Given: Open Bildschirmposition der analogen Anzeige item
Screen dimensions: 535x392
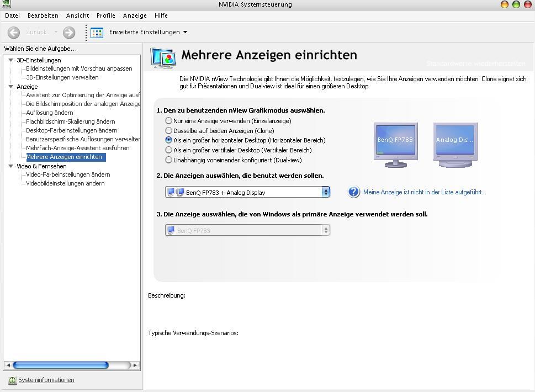Looking at the screenshot, I should [x=83, y=104].
